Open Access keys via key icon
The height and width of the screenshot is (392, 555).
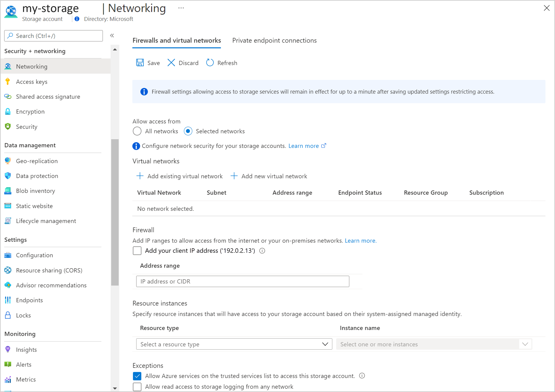point(8,82)
